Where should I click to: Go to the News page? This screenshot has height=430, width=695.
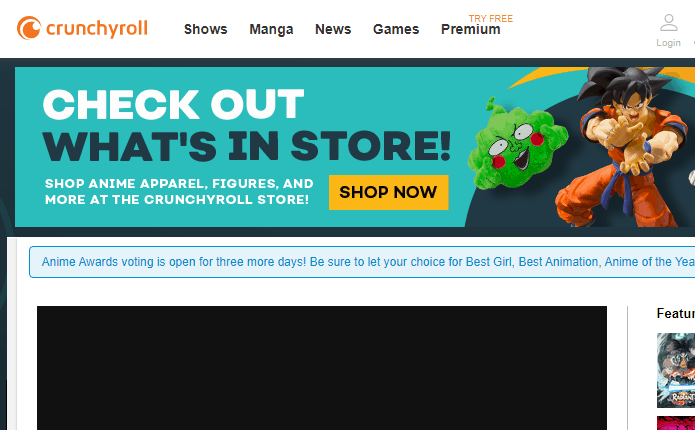click(x=333, y=29)
